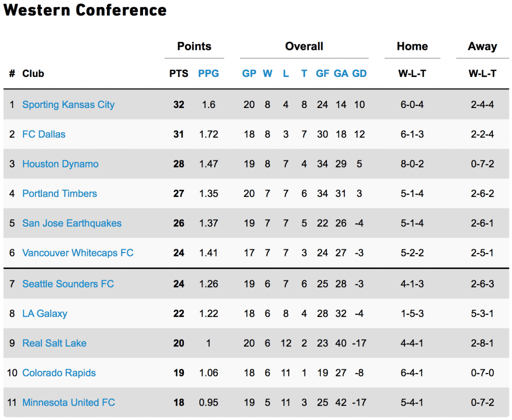512x420 pixels.
Task: Sort table by PPG column header
Action: pos(208,73)
